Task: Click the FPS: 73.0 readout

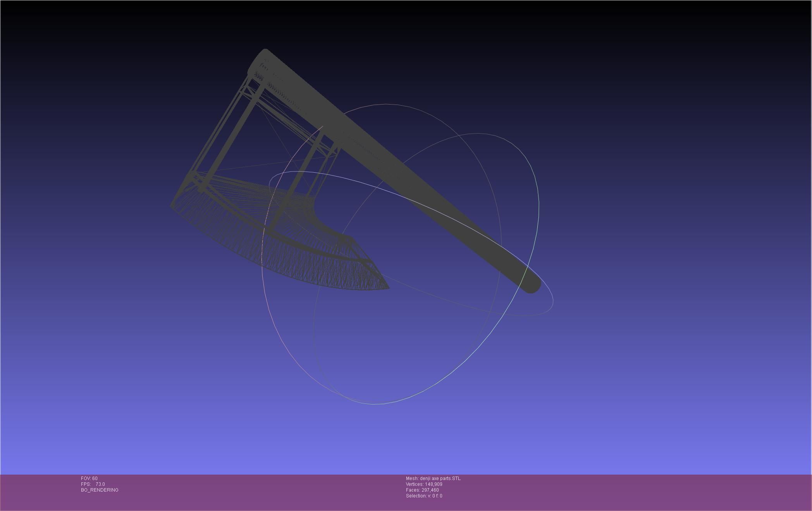Action: [93, 484]
